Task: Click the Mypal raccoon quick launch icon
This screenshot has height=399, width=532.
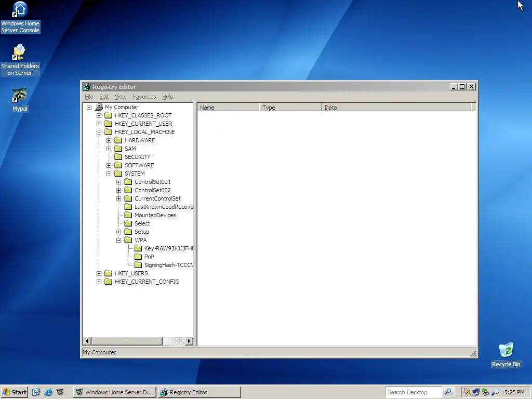Action: point(60,392)
